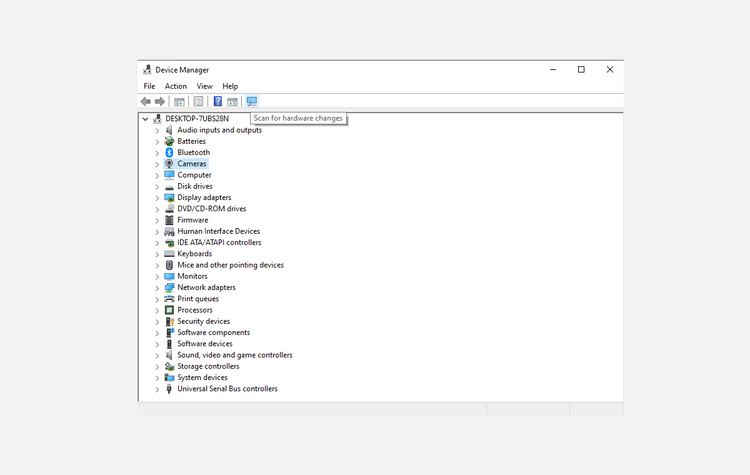Expand the Sound, video and game controllers arrow

click(x=157, y=355)
